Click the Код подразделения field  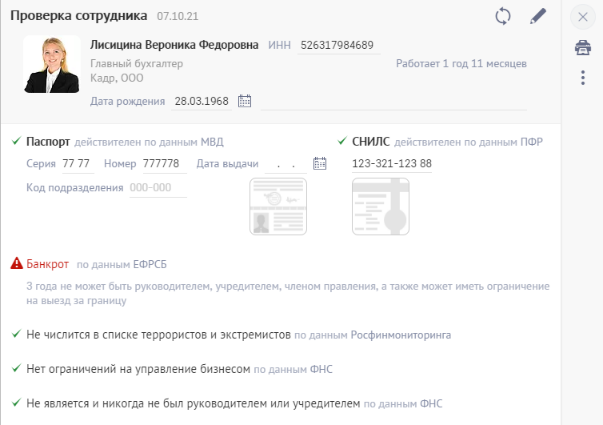click(158, 188)
